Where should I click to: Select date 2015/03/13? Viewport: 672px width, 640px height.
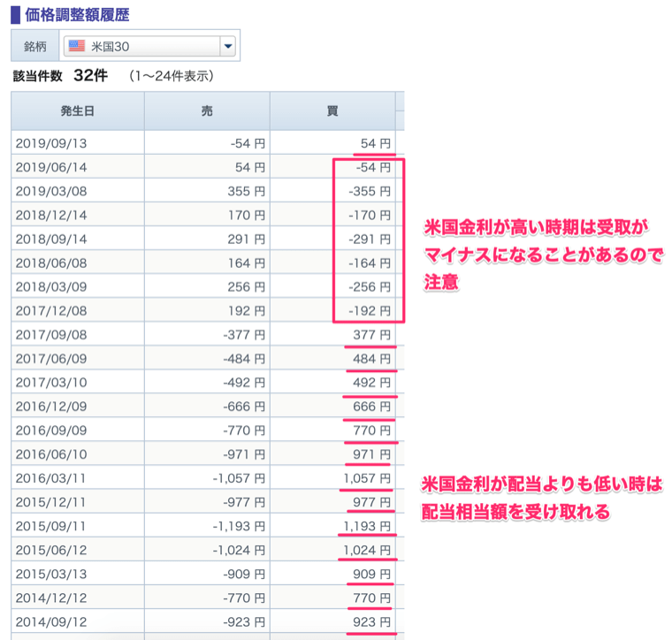click(51, 574)
